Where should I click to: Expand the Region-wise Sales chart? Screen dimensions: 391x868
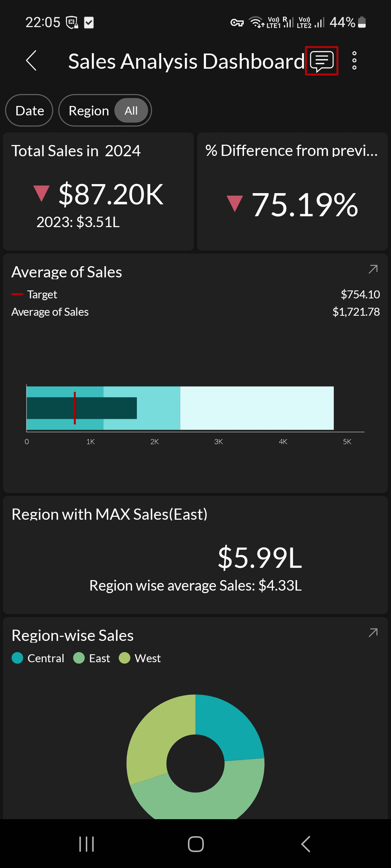tap(373, 633)
